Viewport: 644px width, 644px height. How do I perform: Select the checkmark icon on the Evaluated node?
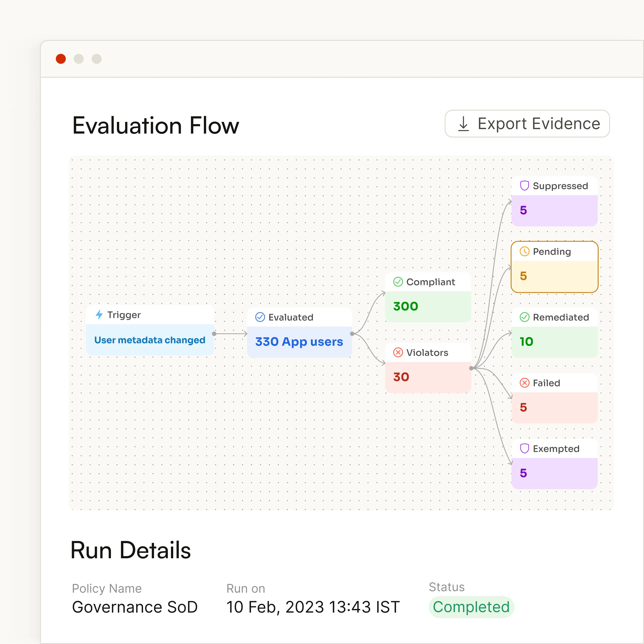[260, 317]
